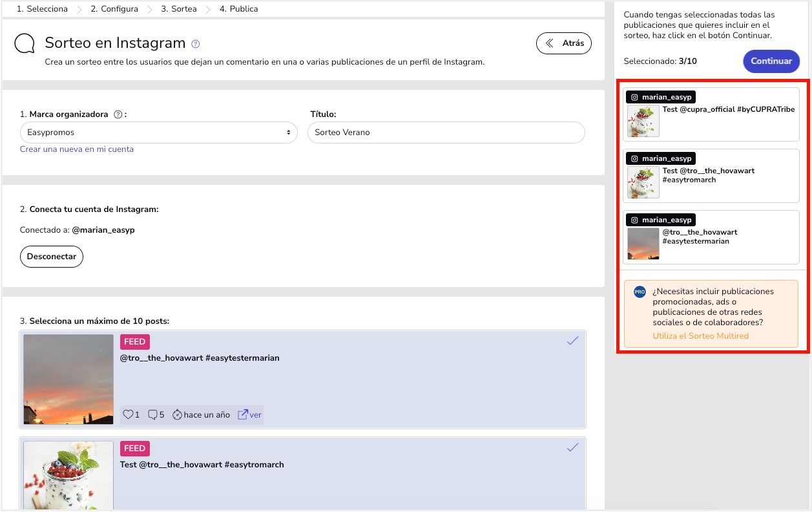Click the clock icon beside hace un año
This screenshot has height=512, width=812.
pos(177,415)
